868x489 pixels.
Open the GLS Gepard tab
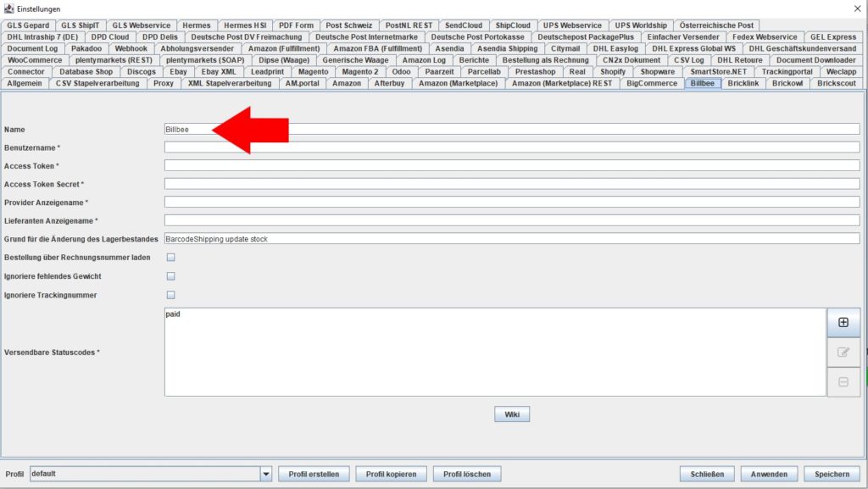[28, 25]
